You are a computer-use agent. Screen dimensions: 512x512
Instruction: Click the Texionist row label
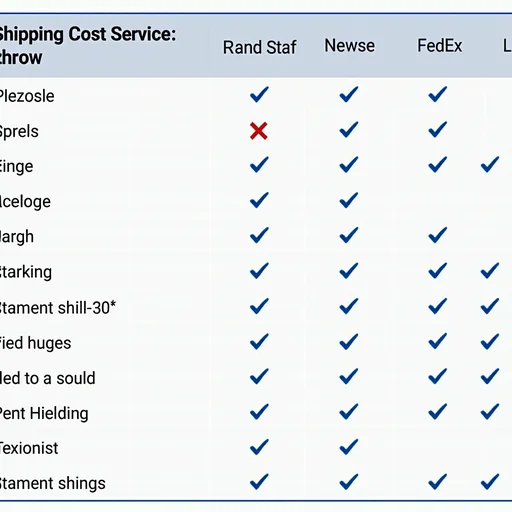pos(29,448)
